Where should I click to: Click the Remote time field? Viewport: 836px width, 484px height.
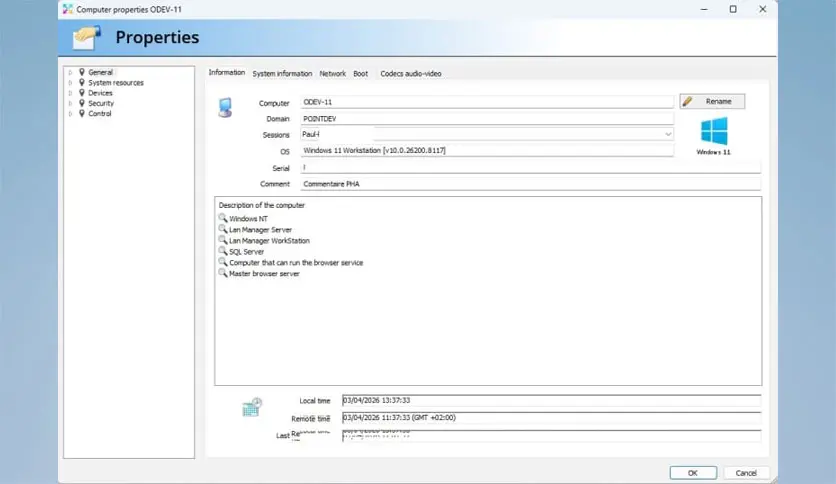(x=551, y=418)
